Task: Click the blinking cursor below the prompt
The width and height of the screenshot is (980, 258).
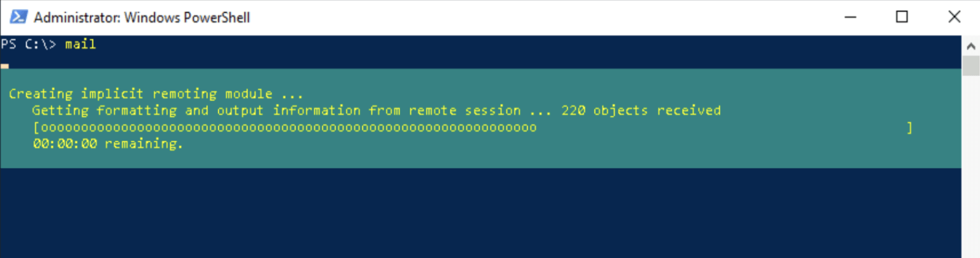Action: [4, 65]
